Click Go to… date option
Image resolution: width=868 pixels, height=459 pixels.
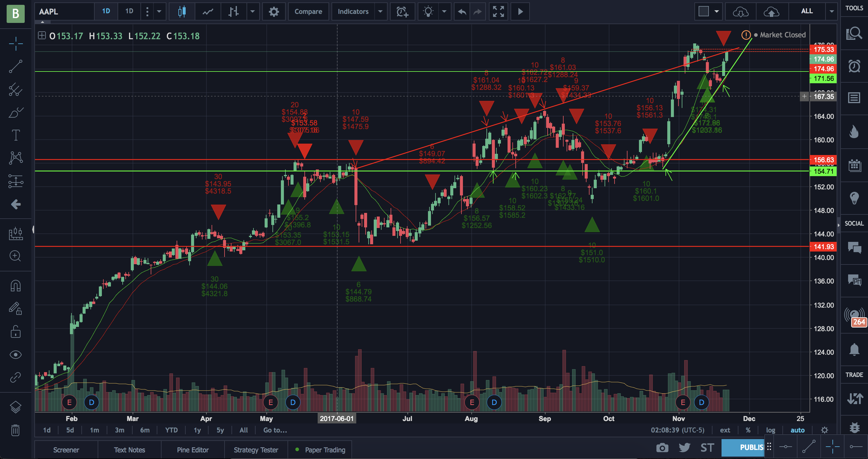coord(275,430)
